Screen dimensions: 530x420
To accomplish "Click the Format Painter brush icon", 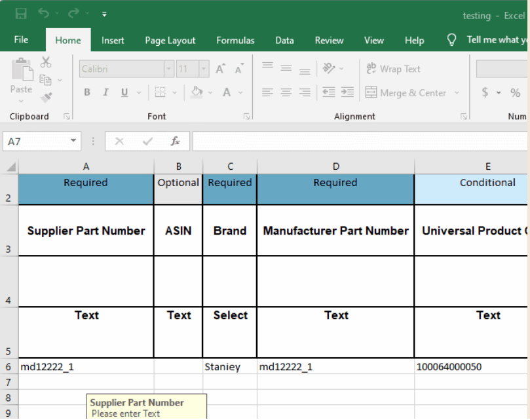I will click(x=46, y=97).
